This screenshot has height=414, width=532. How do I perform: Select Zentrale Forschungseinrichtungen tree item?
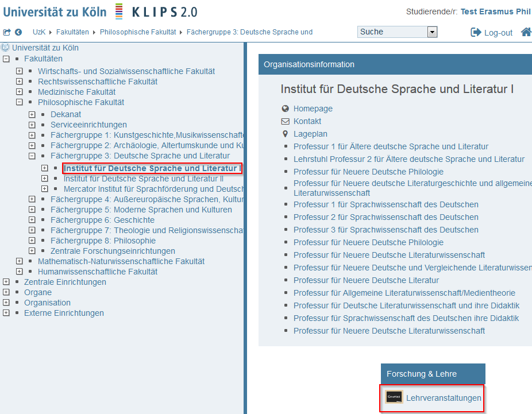click(113, 251)
